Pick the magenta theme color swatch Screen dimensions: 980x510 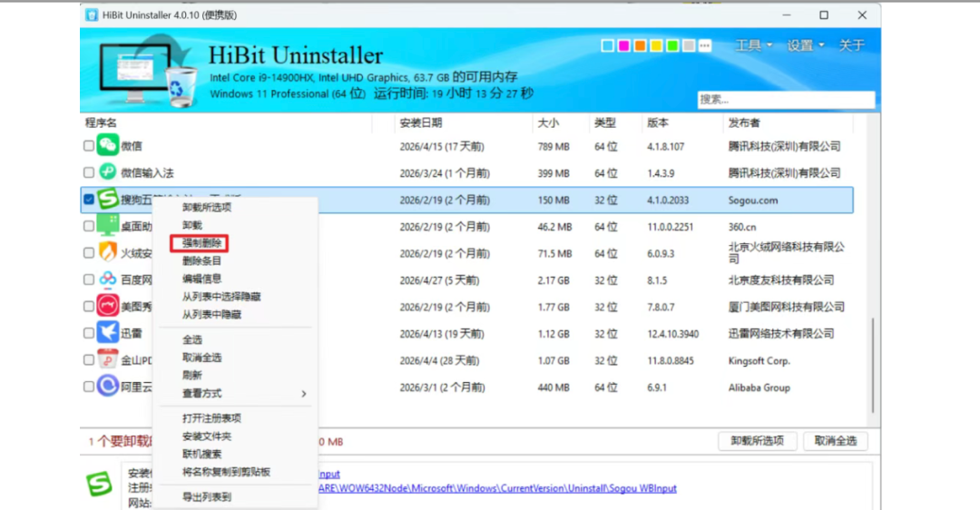(x=623, y=45)
